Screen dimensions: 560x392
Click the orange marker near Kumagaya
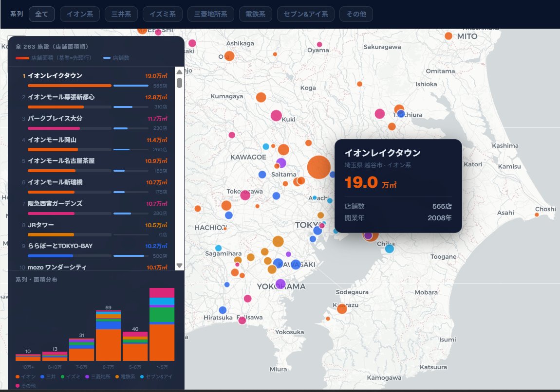pos(261,97)
